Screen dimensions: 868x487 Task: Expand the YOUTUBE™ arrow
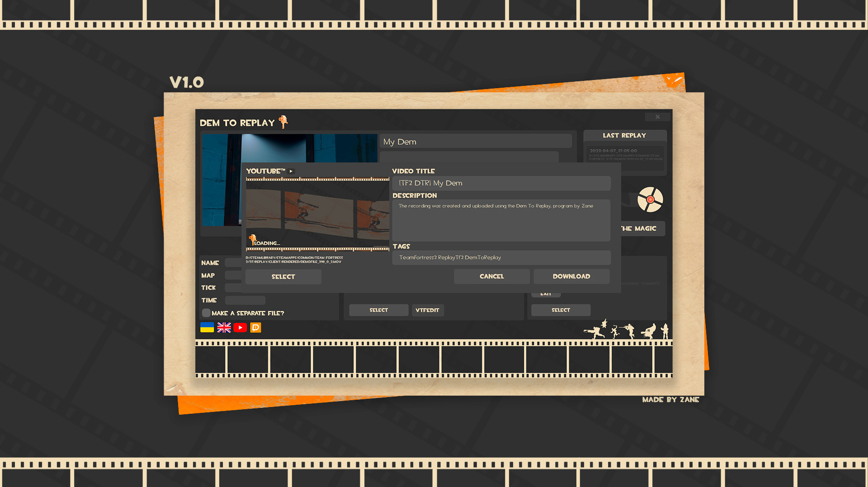click(x=292, y=171)
